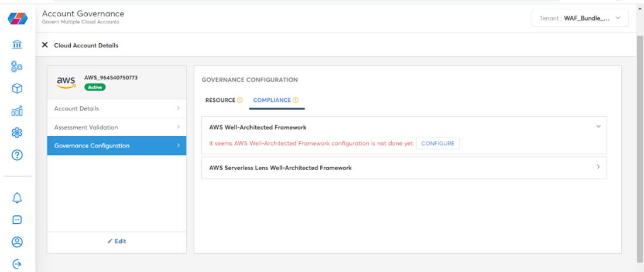Open the governance bank icon in sidebar

tap(17, 44)
